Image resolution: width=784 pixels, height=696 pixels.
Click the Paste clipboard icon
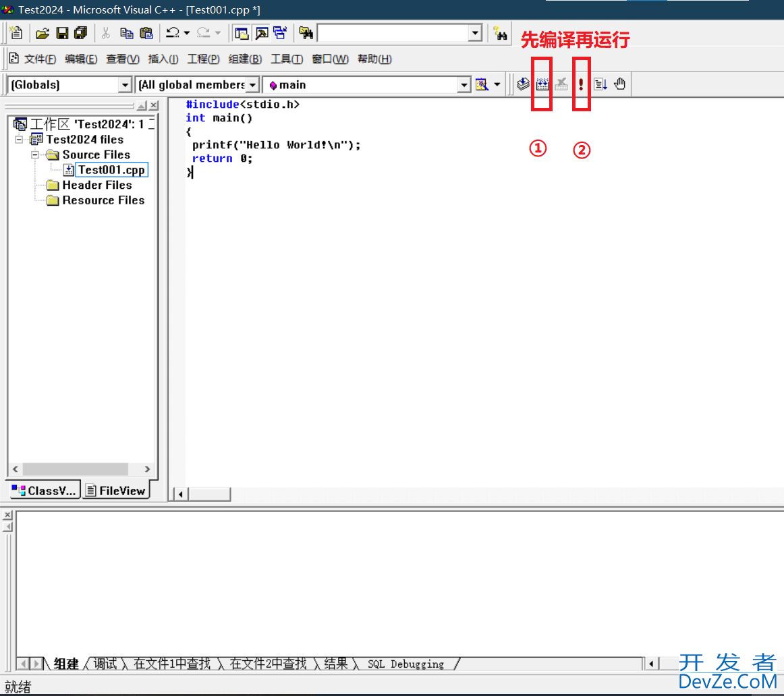click(x=146, y=34)
